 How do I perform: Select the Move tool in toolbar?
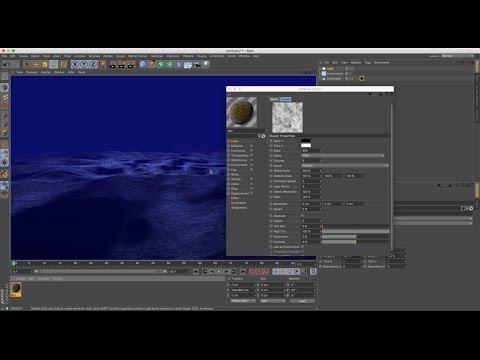click(x=36, y=64)
